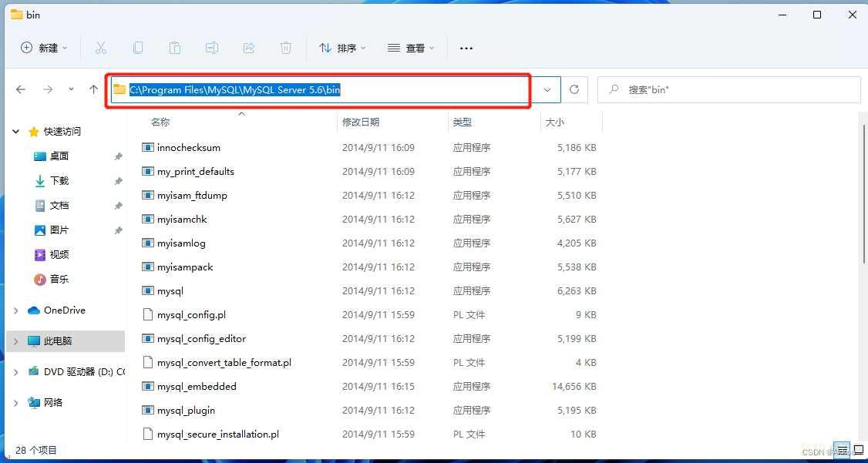Screen dimensions: 868x463
Task: Switch to large icons view in status bar
Action: click(x=857, y=449)
